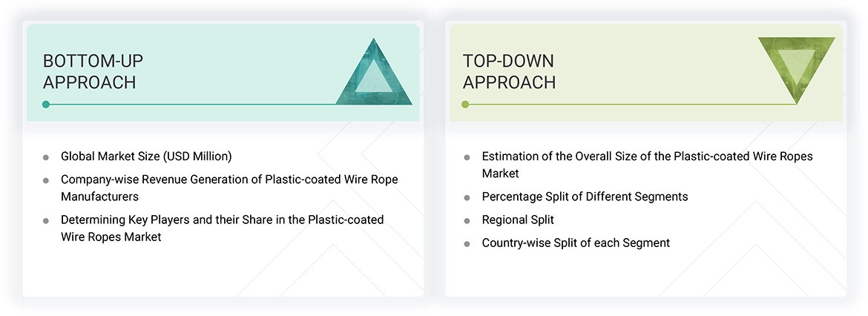868x316 pixels.
Task: Click the bullet beside Country-wise Split
Action: (x=467, y=243)
